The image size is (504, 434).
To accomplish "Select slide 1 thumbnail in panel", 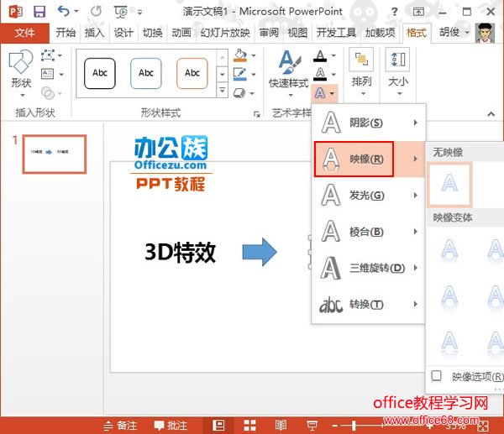I will (x=55, y=154).
